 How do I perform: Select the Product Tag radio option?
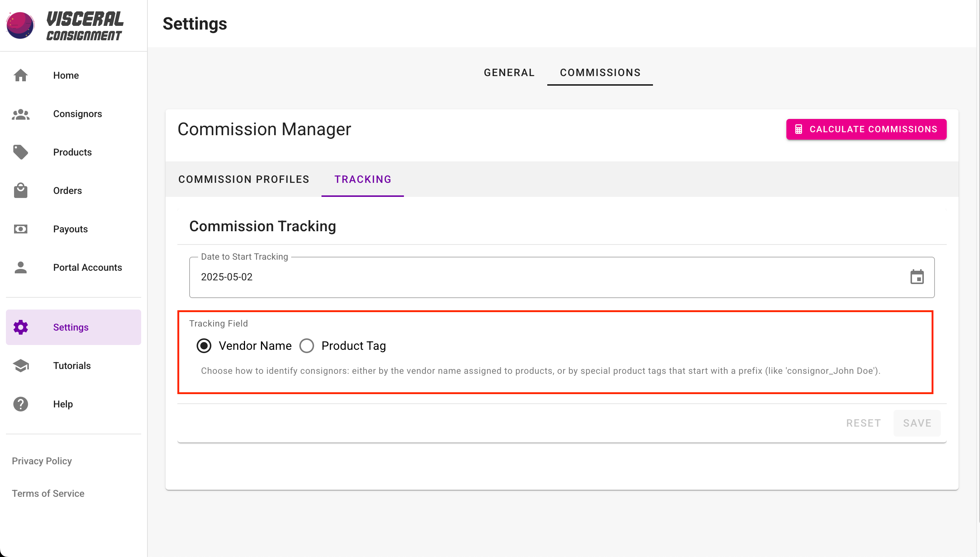tap(307, 346)
